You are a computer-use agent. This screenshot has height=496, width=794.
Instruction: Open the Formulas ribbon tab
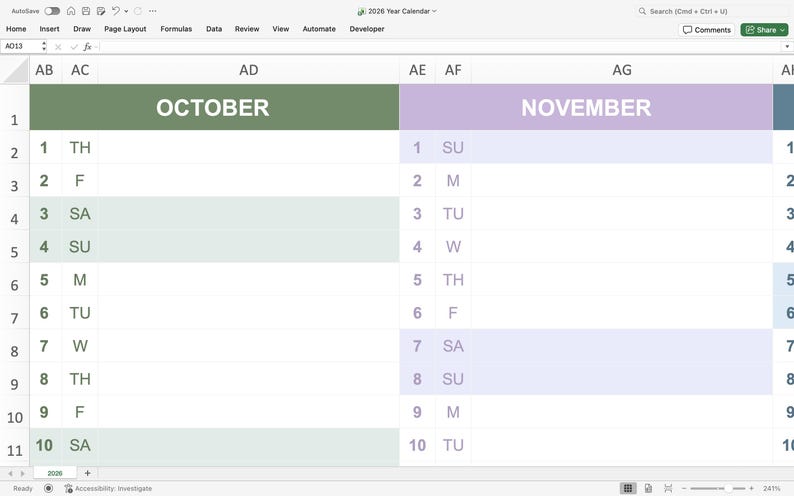176,29
